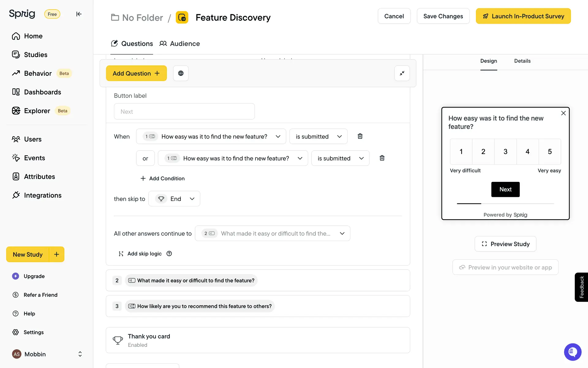Delete the second or condition
Viewport: 588px width, 368px height.
[382, 158]
